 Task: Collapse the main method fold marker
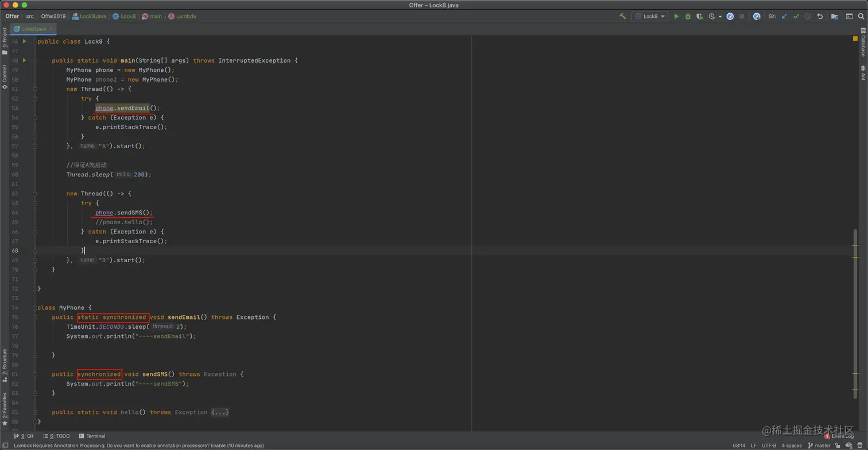(x=35, y=60)
